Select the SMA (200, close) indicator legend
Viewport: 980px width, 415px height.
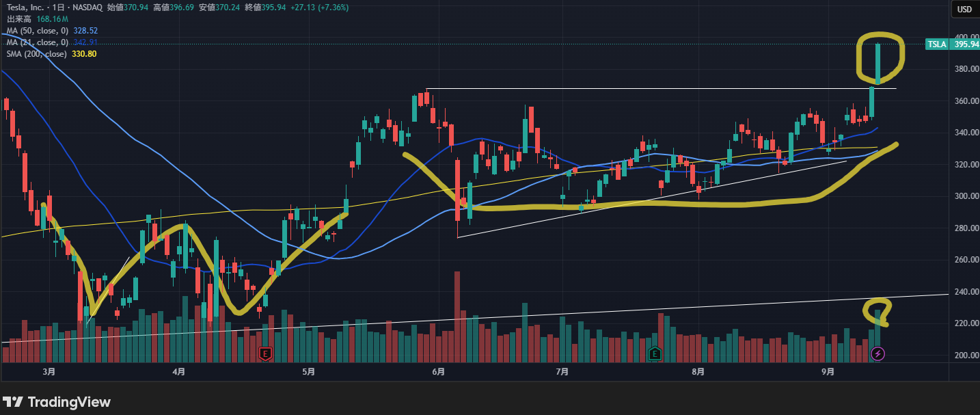coord(36,54)
